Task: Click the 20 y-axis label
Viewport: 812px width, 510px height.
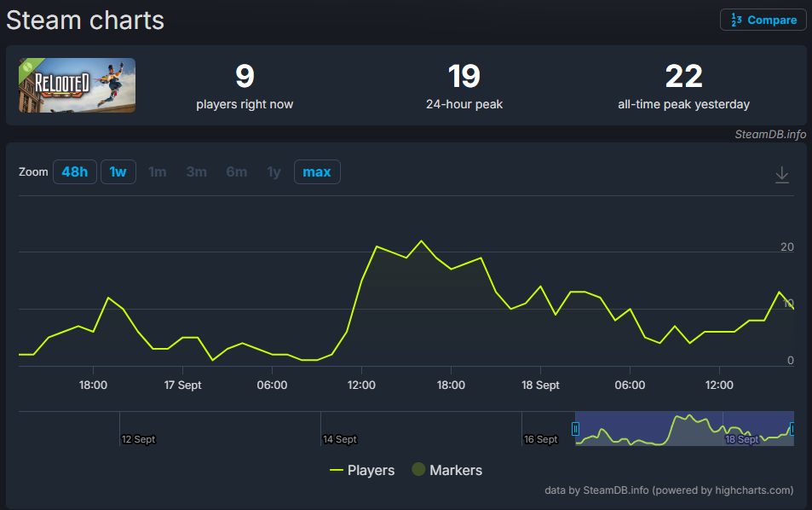Action: click(x=787, y=246)
